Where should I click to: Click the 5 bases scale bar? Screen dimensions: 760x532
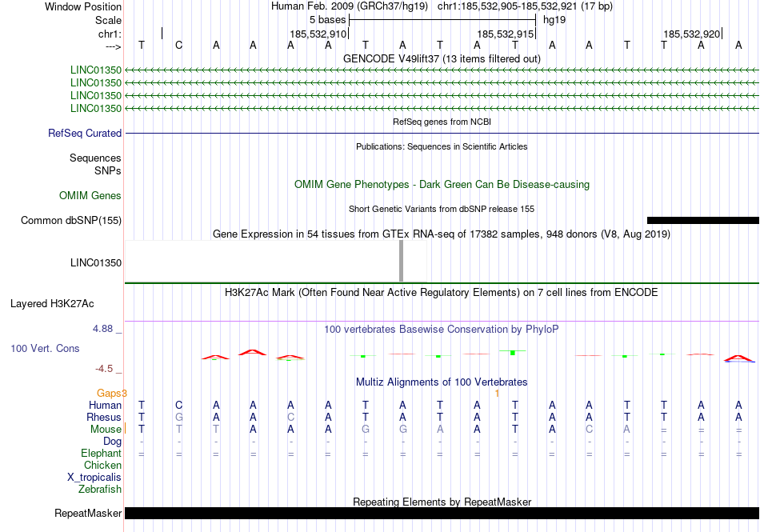point(442,20)
